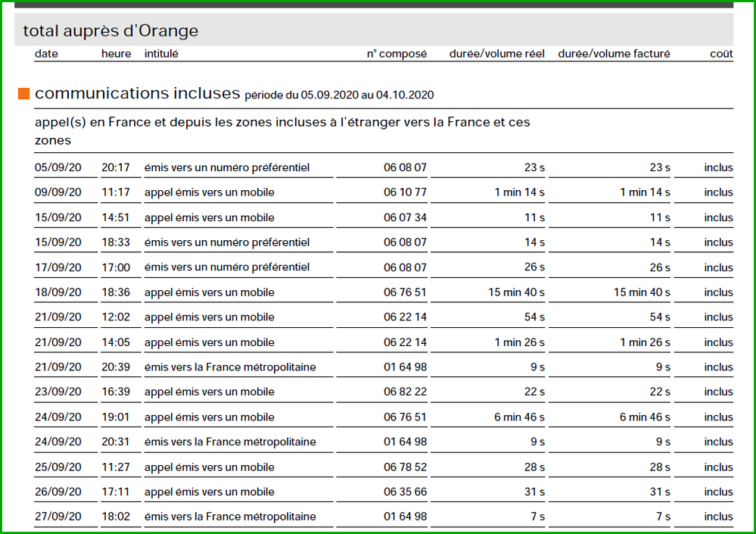756x534 pixels.
Task: Click billed duration '28 s' in the 25/09/20 row
Action: [660, 467]
